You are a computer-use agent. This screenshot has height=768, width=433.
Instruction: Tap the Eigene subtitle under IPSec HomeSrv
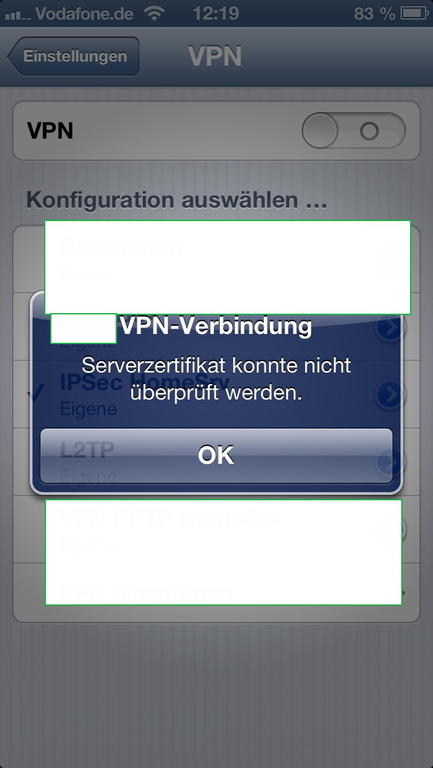point(88,409)
